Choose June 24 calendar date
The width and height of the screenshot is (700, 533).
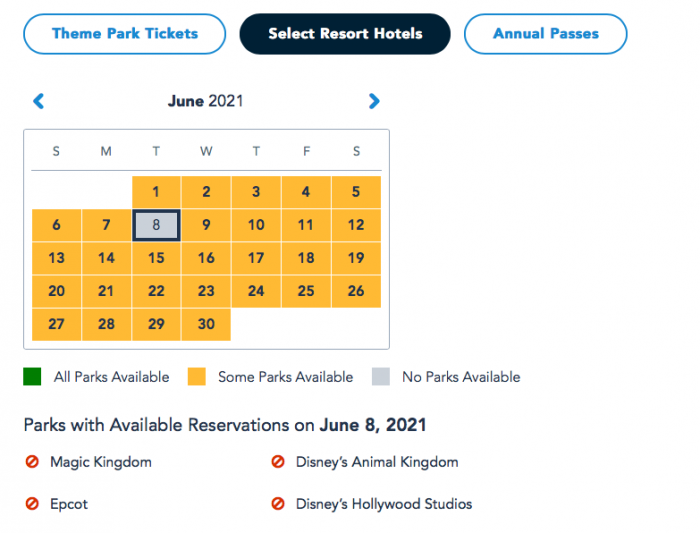pyautogui.click(x=256, y=291)
